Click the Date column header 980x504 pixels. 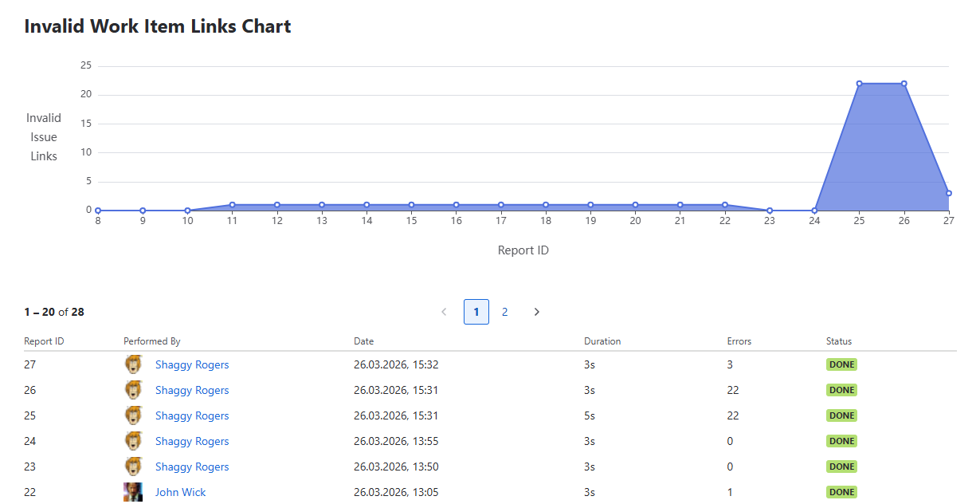pyautogui.click(x=364, y=341)
